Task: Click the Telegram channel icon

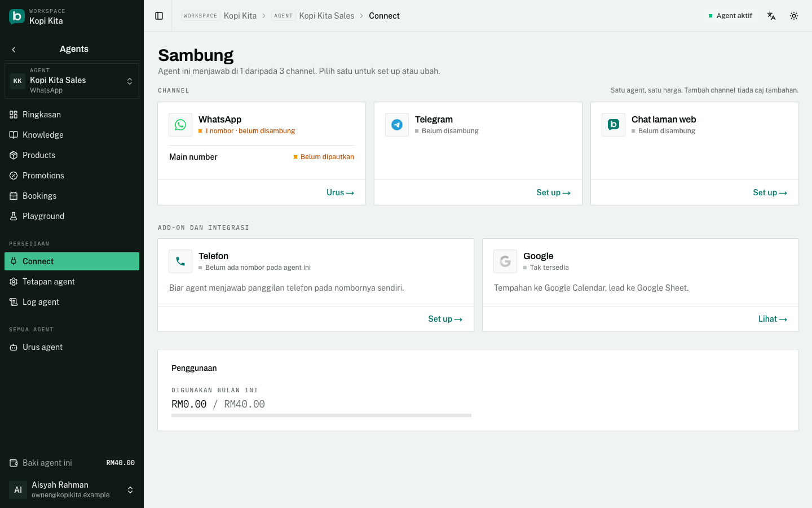Action: [x=397, y=125]
